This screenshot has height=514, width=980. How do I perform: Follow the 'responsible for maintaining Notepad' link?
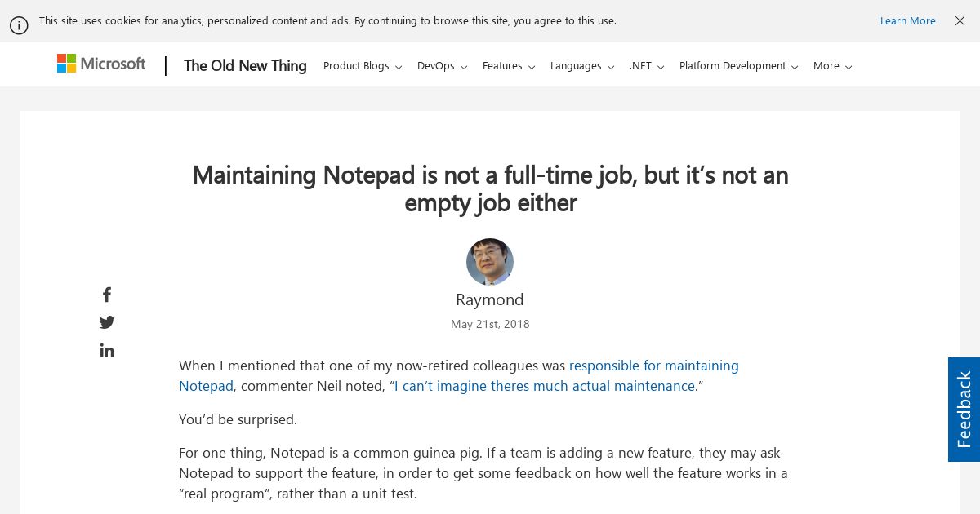click(459, 375)
